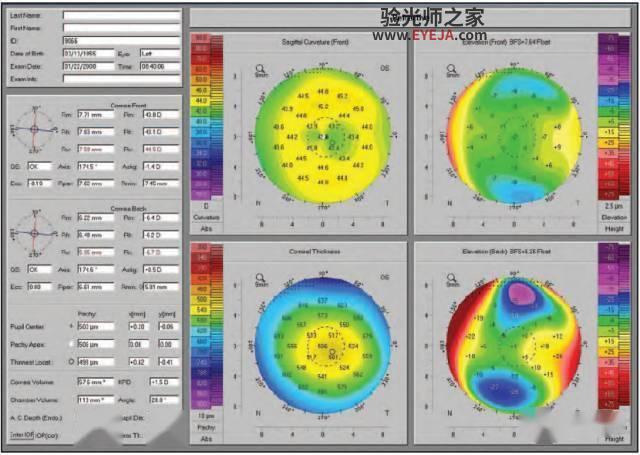Open the Elevation (Back) map title

[506, 252]
